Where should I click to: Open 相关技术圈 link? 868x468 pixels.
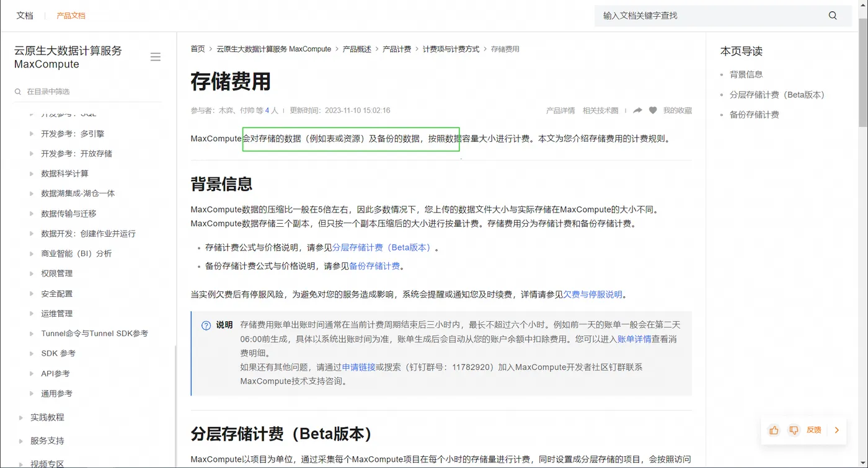pos(601,110)
